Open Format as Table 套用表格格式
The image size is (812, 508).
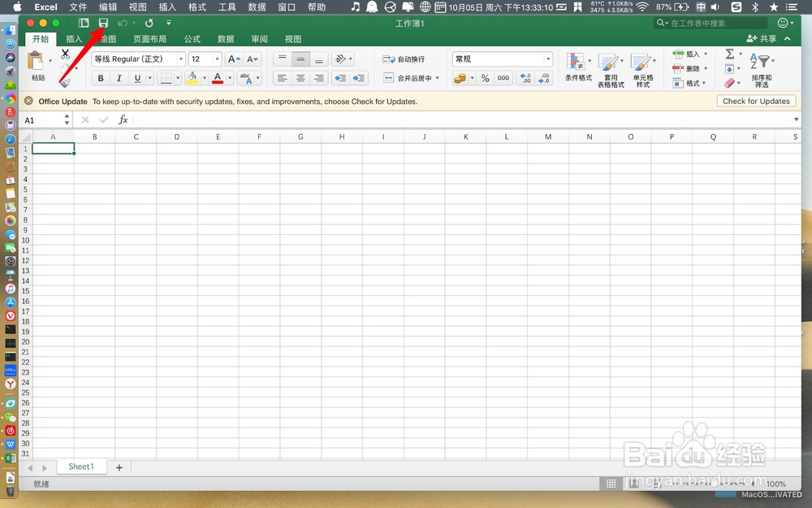611,70
